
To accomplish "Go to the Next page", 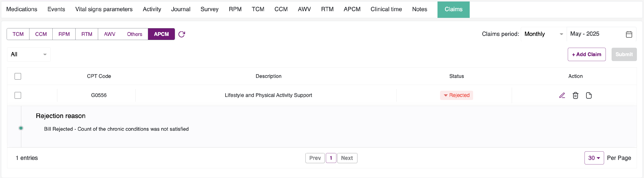I will (x=347, y=158).
